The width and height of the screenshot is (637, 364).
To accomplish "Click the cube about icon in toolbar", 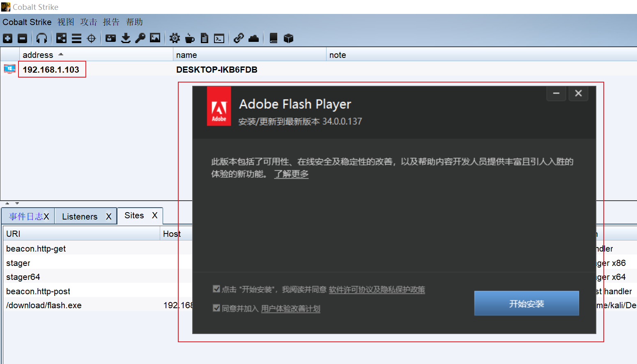I will coord(289,39).
